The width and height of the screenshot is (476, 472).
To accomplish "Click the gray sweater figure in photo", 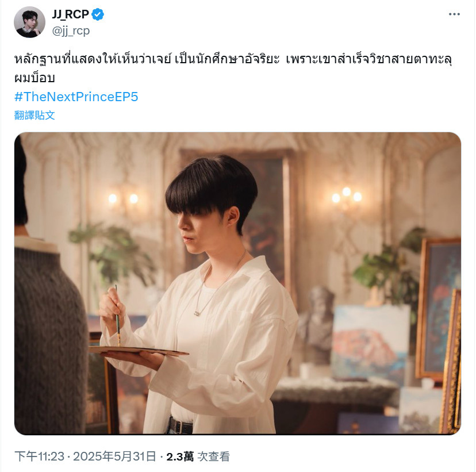I will 48,334.
